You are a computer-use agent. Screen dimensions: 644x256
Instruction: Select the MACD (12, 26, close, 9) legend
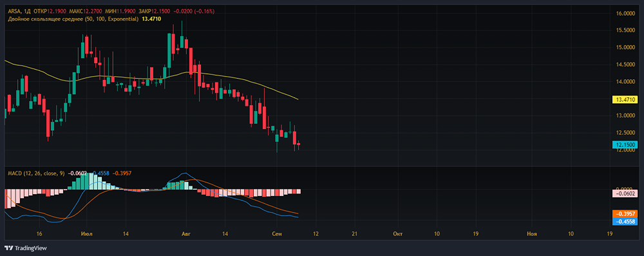[x=36, y=173]
